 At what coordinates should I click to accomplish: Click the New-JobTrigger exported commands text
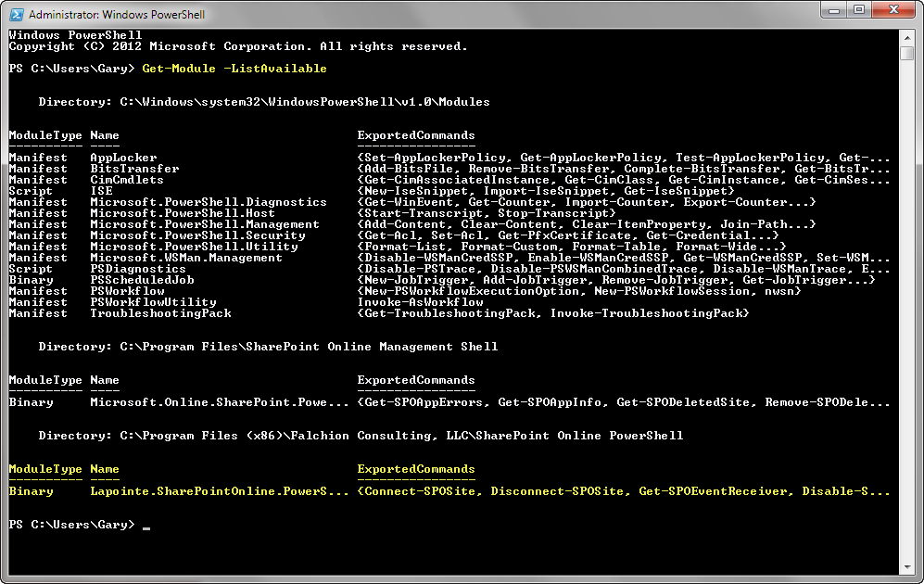(x=616, y=280)
